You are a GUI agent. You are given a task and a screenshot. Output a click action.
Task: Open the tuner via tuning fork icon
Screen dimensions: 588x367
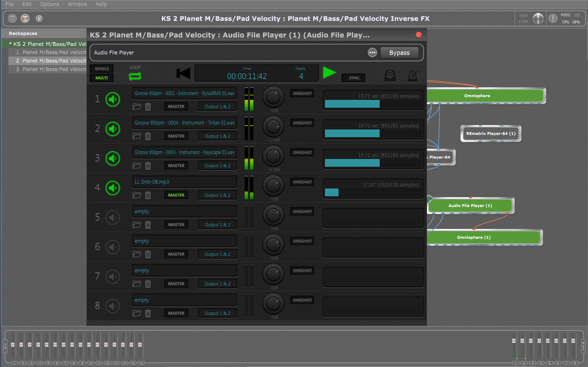pos(39,18)
